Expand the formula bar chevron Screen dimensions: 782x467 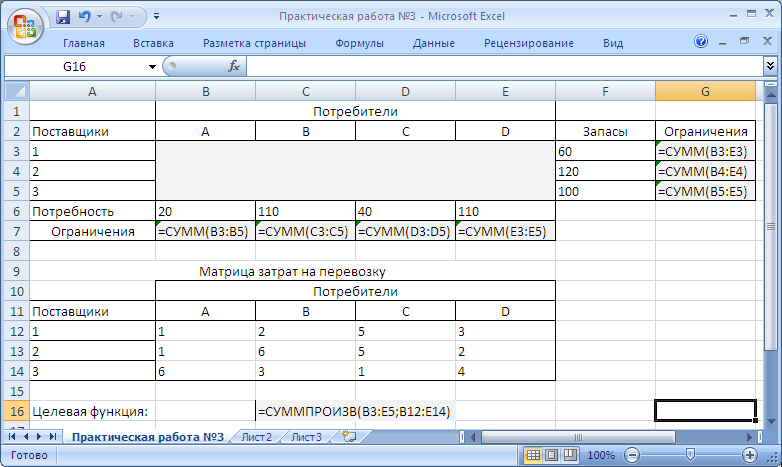[771, 66]
